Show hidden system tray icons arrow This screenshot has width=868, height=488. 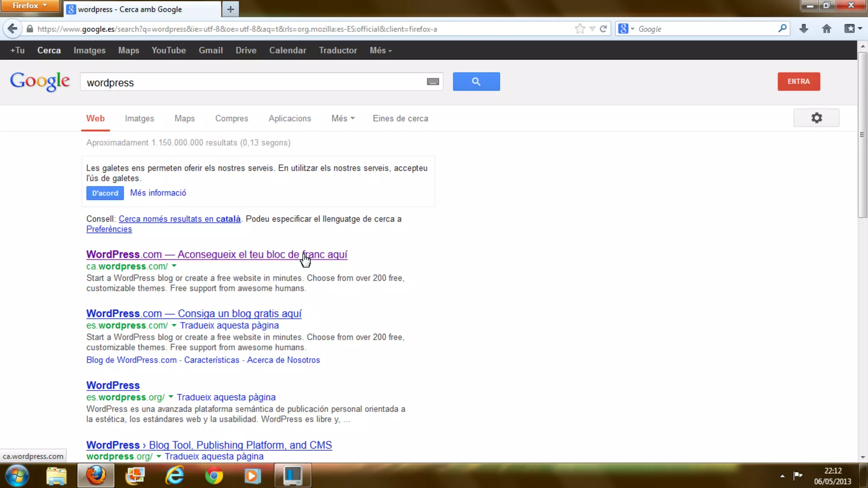[x=782, y=476]
